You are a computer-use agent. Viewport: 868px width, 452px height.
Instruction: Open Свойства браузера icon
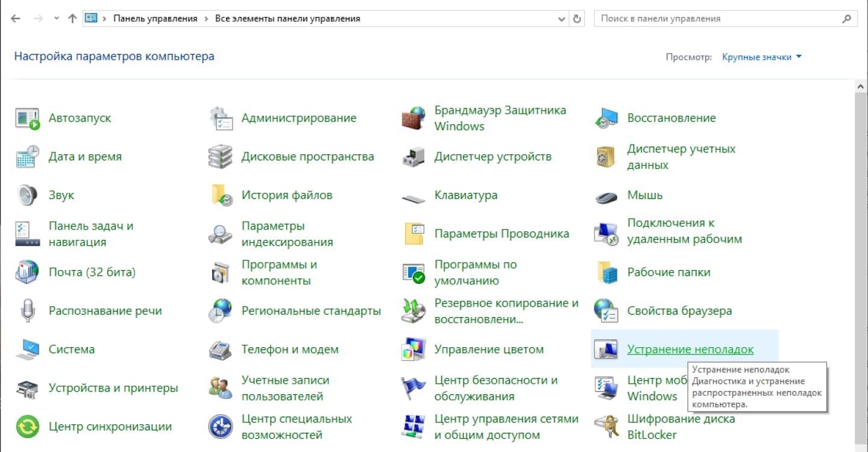click(606, 311)
